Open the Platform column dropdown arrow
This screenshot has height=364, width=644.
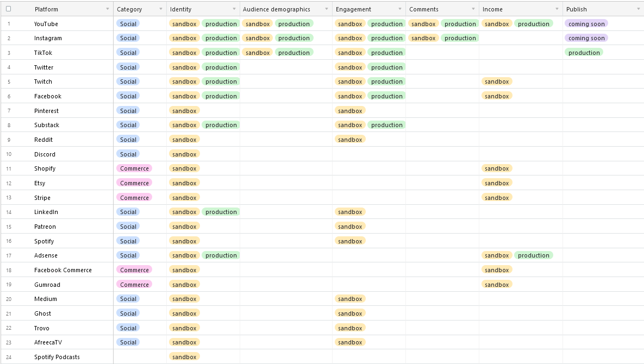[108, 9]
